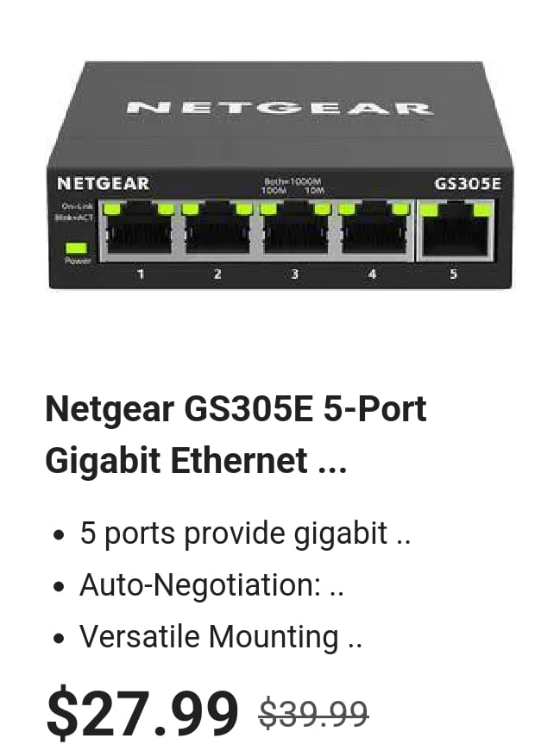Click port 4 on the switch image
This screenshot has width=560, height=751.
pyautogui.click(x=374, y=230)
